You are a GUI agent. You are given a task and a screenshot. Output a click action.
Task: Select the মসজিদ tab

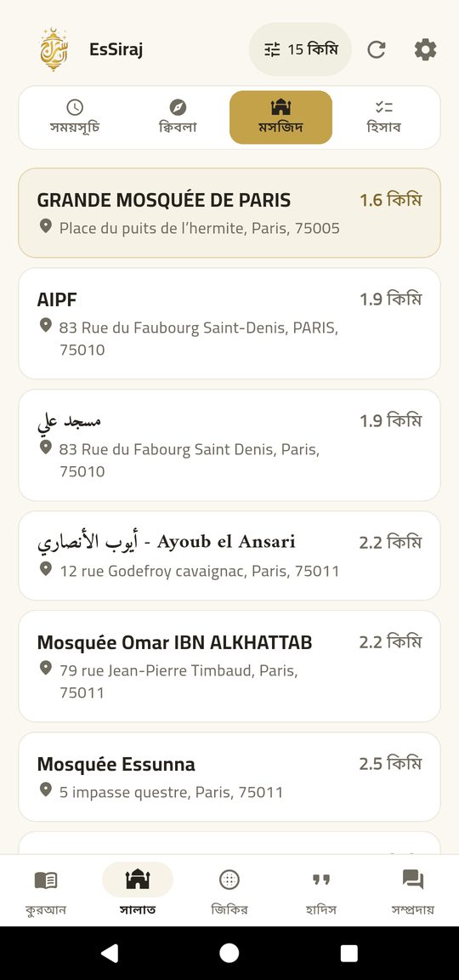[x=281, y=117]
